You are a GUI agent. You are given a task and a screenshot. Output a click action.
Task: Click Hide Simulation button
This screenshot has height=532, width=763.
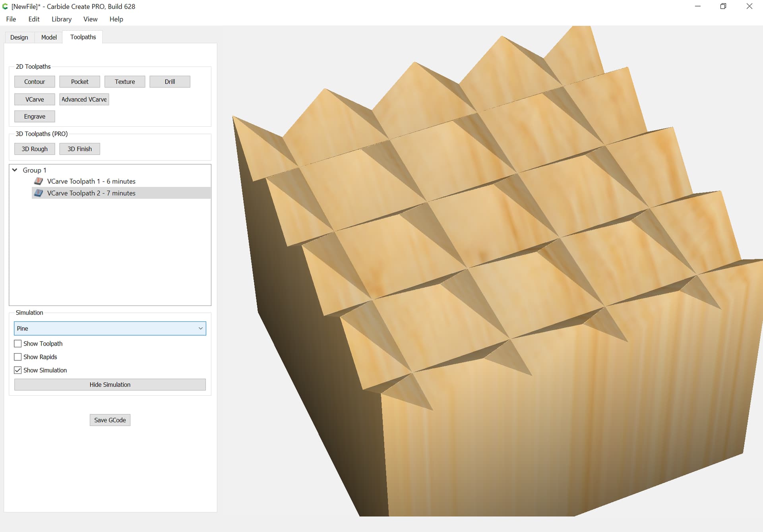110,385
